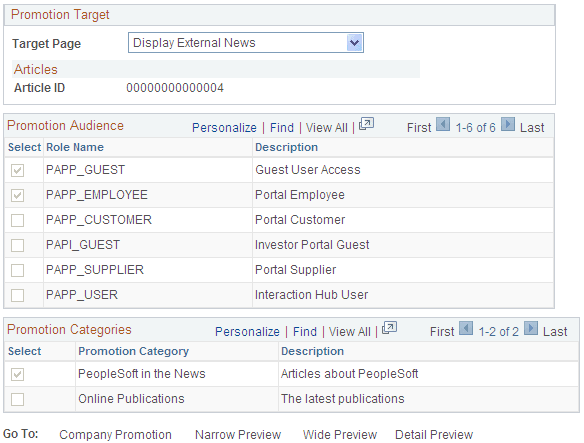
Task: Click Investor Portal Guest description
Action: tap(312, 245)
